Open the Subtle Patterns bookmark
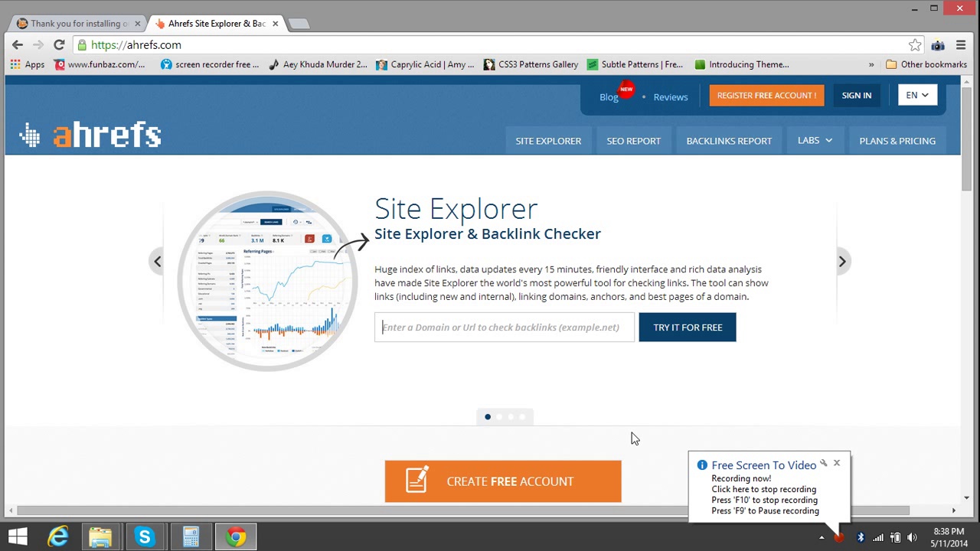Image resolution: width=980 pixels, height=551 pixels. point(635,64)
